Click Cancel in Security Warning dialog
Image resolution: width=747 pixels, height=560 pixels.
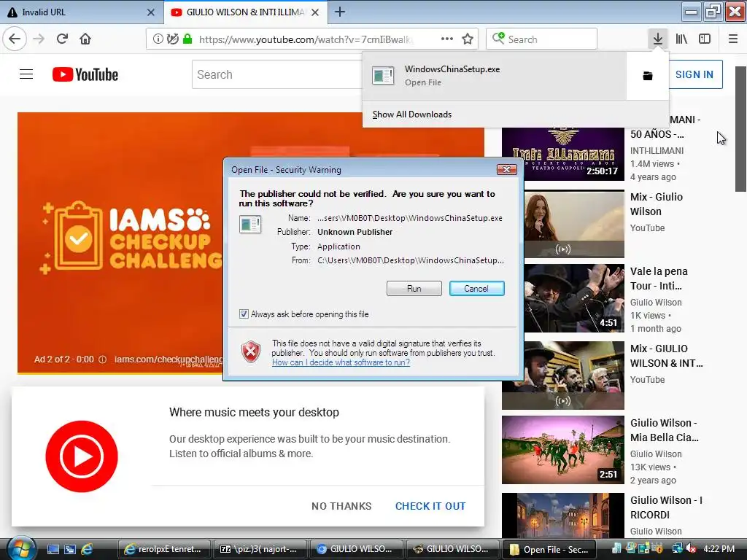pyautogui.click(x=476, y=289)
